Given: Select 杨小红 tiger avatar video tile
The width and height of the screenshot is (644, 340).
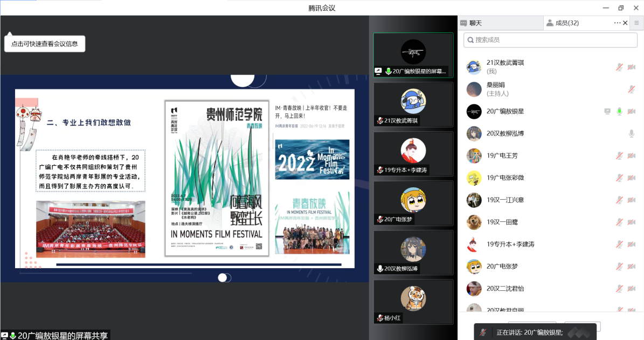Looking at the screenshot, I should pyautogui.click(x=413, y=302).
